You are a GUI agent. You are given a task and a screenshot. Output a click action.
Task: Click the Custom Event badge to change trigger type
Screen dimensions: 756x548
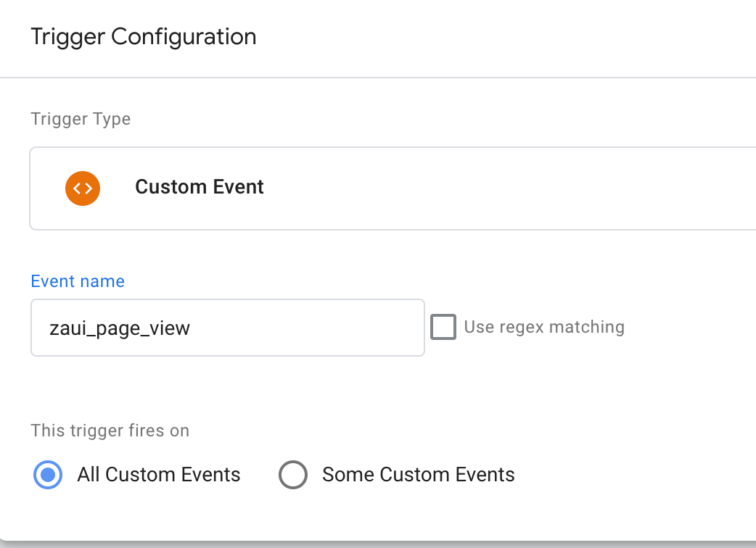[199, 187]
